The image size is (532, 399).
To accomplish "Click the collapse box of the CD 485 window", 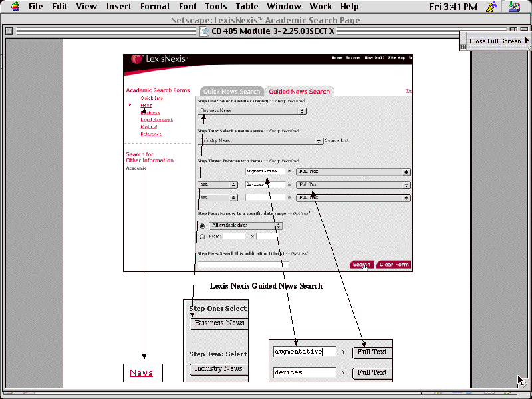I will pyautogui.click(x=524, y=30).
